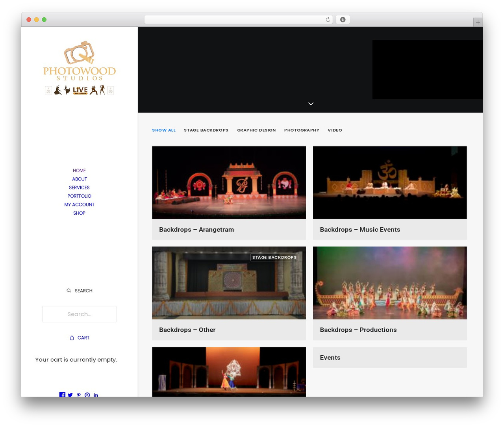Open the Shop menu item
504x427 pixels.
pyautogui.click(x=79, y=213)
